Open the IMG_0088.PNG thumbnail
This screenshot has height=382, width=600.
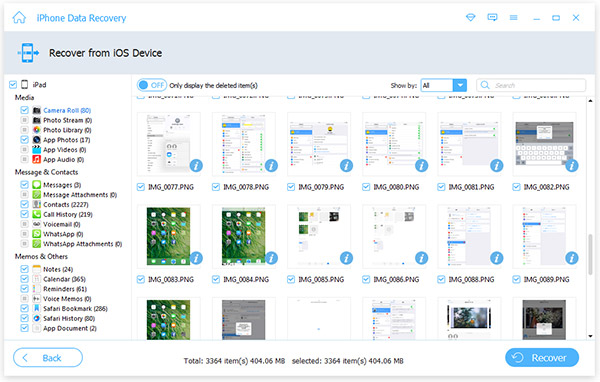click(x=469, y=237)
